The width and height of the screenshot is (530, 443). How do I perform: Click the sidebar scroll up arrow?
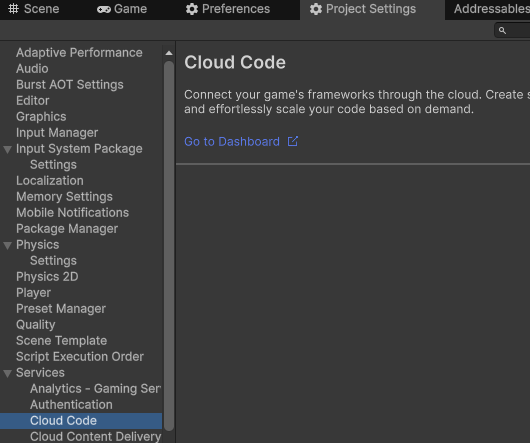(169, 53)
